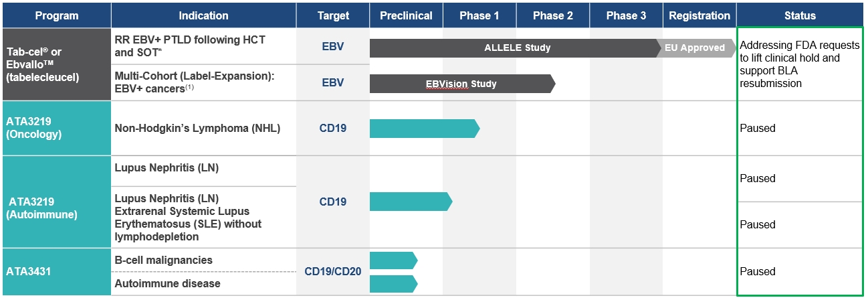The height and width of the screenshot is (300, 868).
Task: Select the Program column header
Action: (x=56, y=15)
